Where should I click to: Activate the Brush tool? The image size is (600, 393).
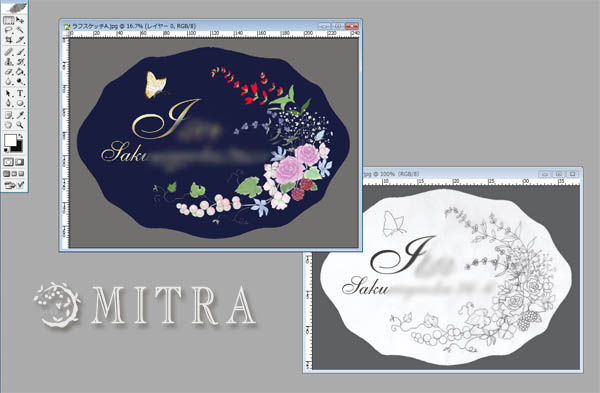point(20,52)
